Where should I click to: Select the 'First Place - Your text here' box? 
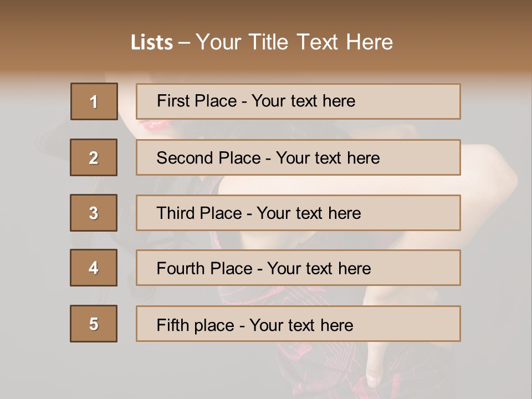coord(298,101)
